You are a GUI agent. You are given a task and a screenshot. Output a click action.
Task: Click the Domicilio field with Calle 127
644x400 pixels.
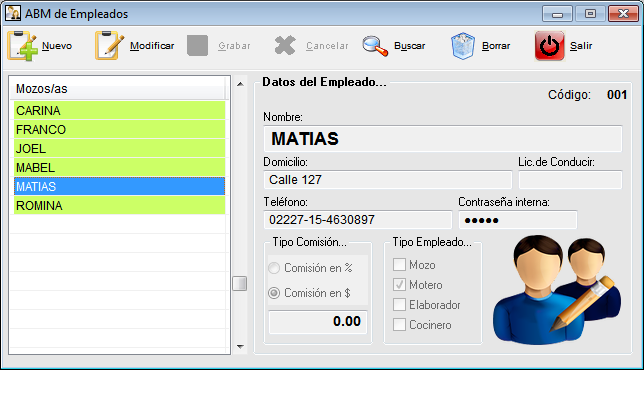coord(388,180)
